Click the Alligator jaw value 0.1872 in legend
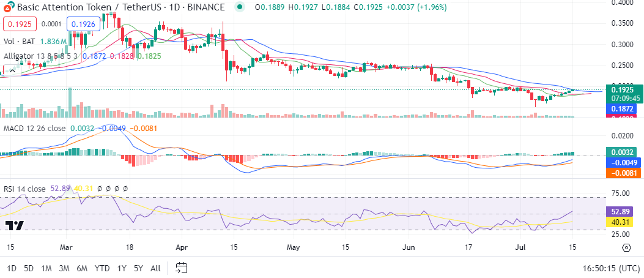644x278 pixels. point(94,56)
